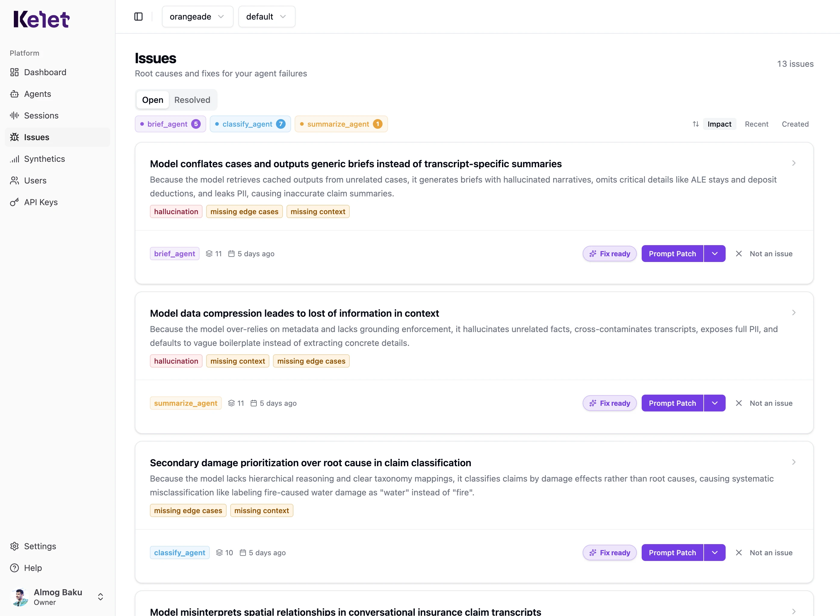
Task: Click Prompt Patch on the summarize_agent issue
Action: [x=672, y=403]
